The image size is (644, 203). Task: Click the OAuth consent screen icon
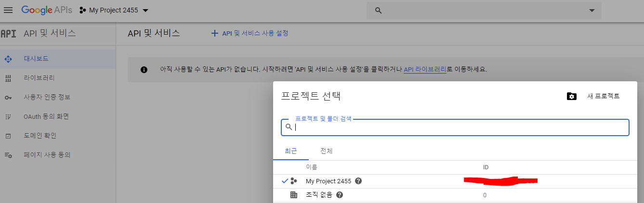(8, 116)
